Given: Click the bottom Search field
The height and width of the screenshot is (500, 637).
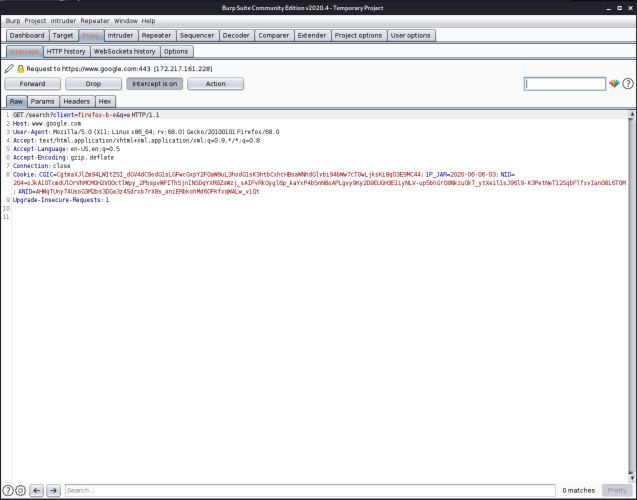Looking at the screenshot, I should click(x=310, y=490).
